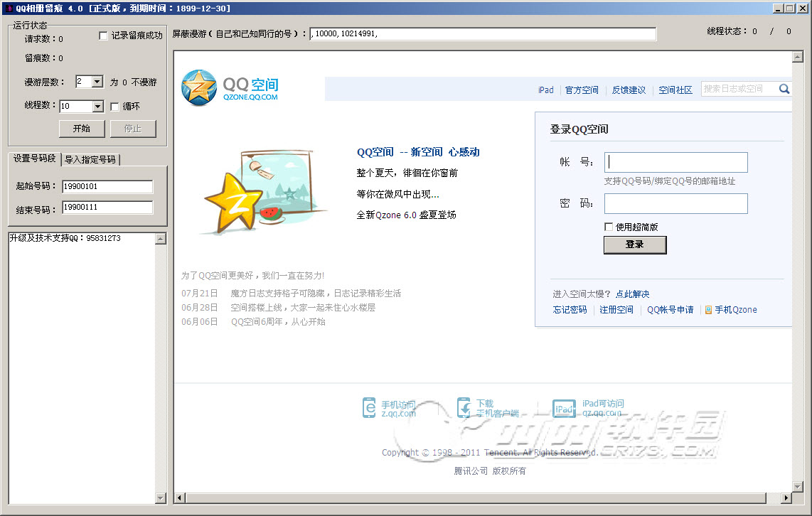Click the iPad可访问 iPad icon
812x516 pixels.
pos(564,409)
